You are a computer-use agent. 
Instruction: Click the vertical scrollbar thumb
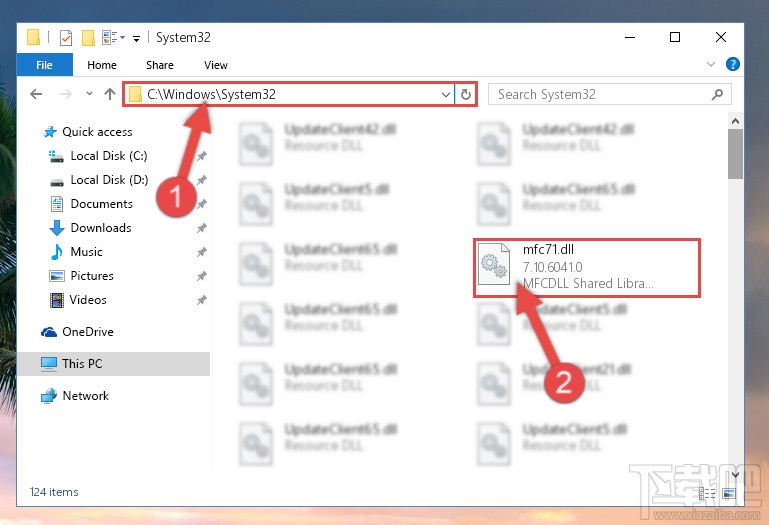(x=735, y=154)
